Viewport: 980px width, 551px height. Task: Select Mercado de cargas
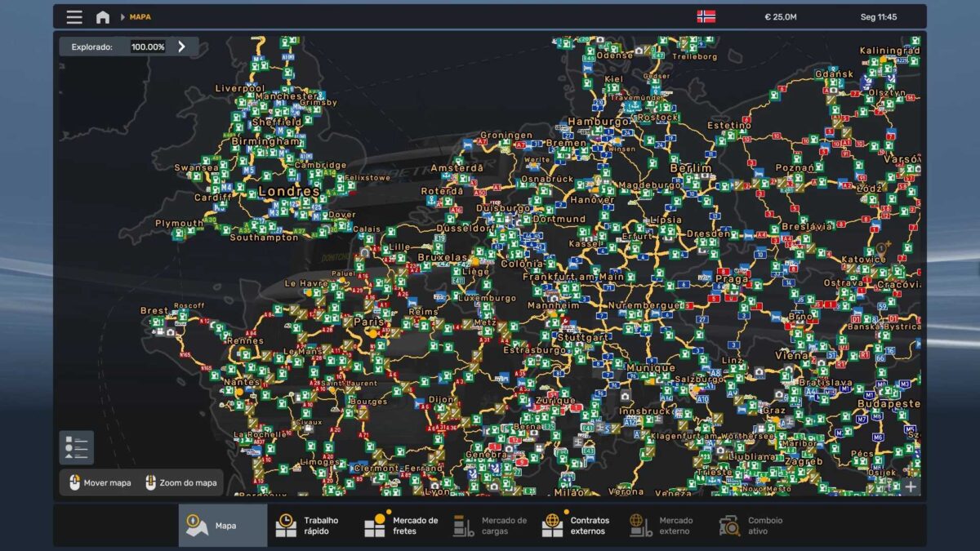pyautogui.click(x=490, y=526)
